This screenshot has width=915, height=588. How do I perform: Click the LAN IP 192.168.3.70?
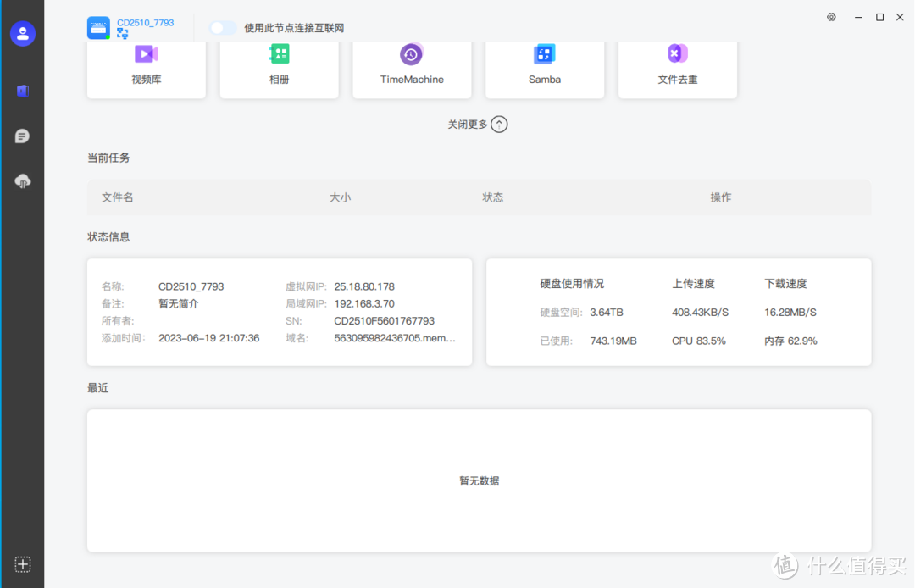[x=364, y=303]
